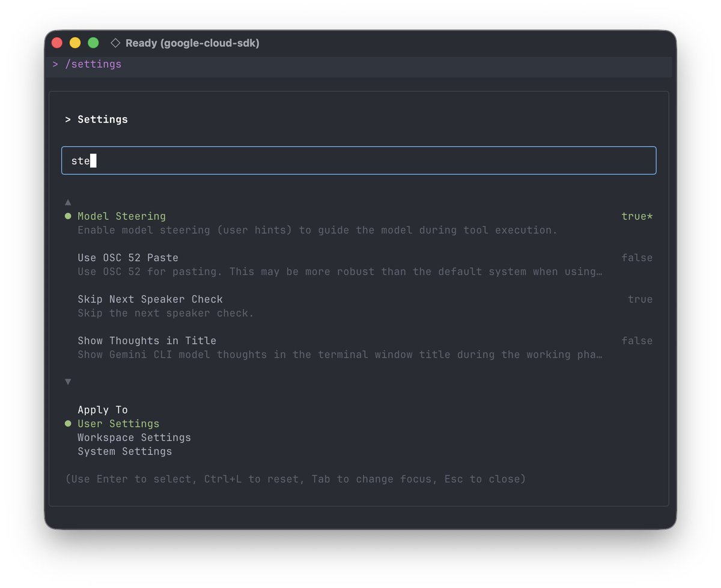The height and width of the screenshot is (588, 721).
Task: Click the scroll-down triangle below settings list
Action: pyautogui.click(x=68, y=382)
